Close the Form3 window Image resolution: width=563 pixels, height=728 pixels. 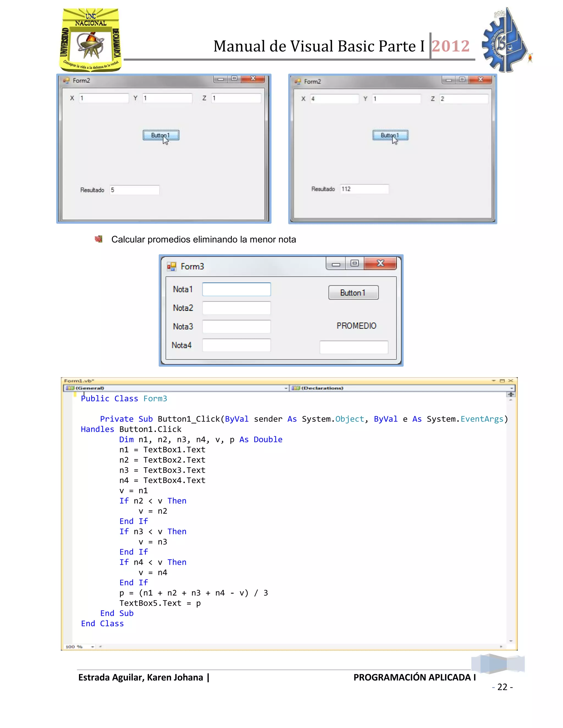pos(380,263)
